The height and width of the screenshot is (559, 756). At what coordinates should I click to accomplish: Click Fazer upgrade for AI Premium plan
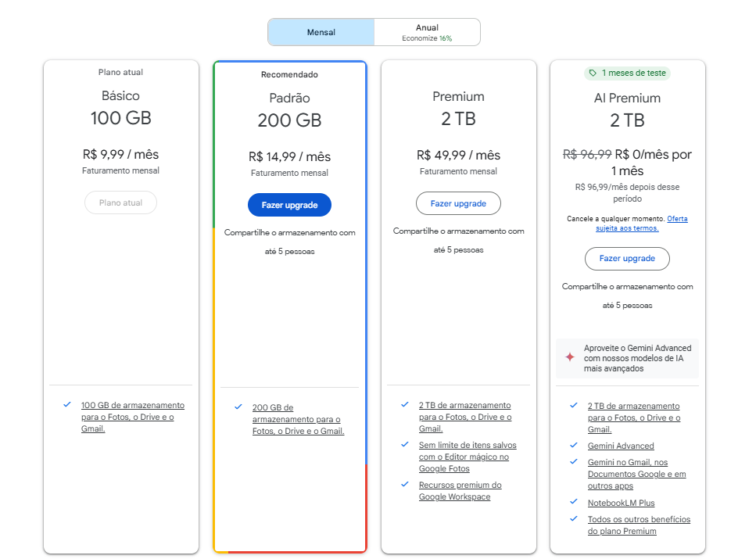tap(627, 259)
